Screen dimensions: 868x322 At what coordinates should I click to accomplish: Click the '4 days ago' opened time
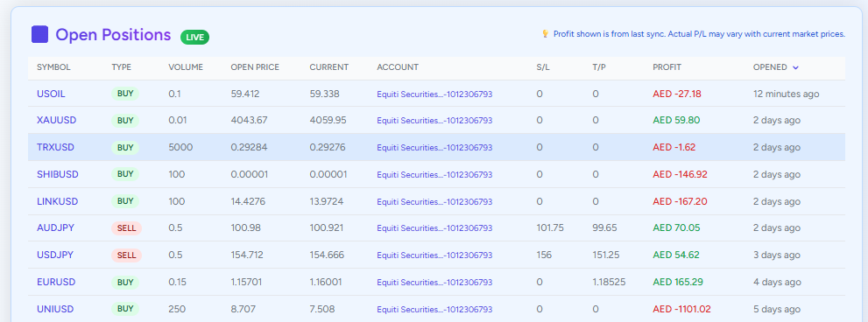coord(777,282)
